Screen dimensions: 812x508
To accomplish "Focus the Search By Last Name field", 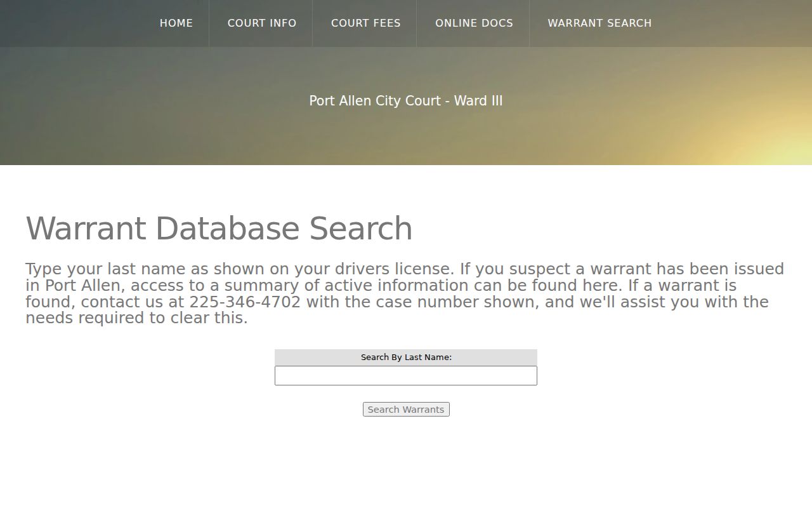I will coord(406,375).
